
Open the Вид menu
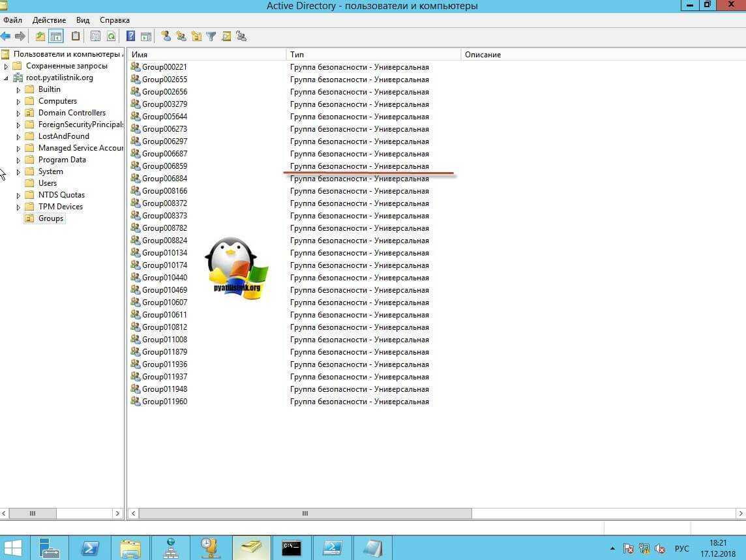tap(83, 20)
